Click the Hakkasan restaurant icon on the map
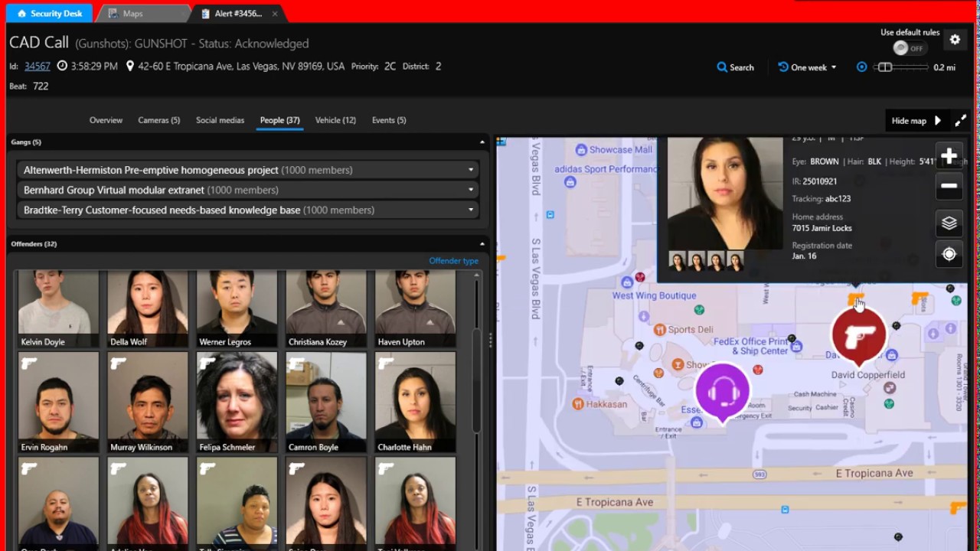The height and width of the screenshot is (551, 980). click(x=578, y=404)
